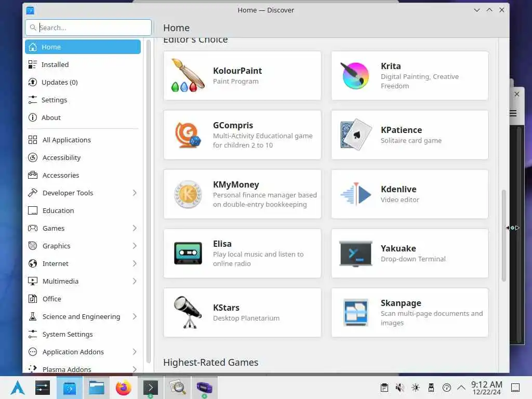The height and width of the screenshot is (399, 532).
Task: Open the KolourPaint title link
Action: click(237, 71)
